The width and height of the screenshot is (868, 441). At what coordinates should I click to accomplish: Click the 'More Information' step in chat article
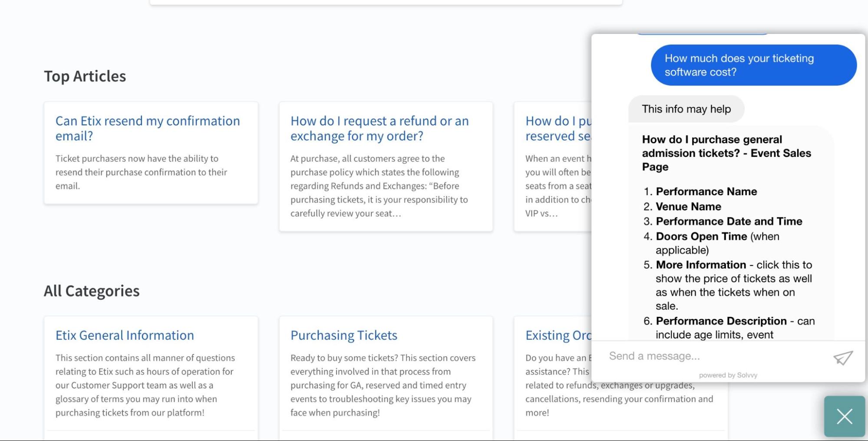[700, 265]
